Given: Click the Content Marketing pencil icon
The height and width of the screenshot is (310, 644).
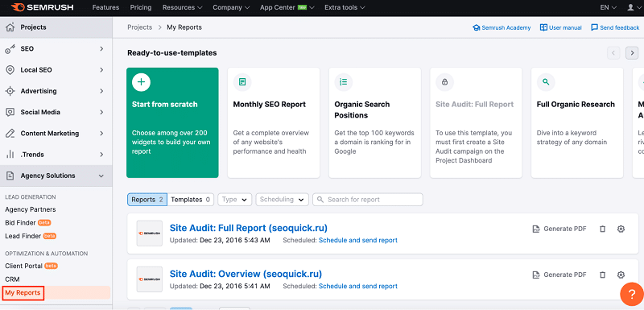Looking at the screenshot, I should click(10, 134).
